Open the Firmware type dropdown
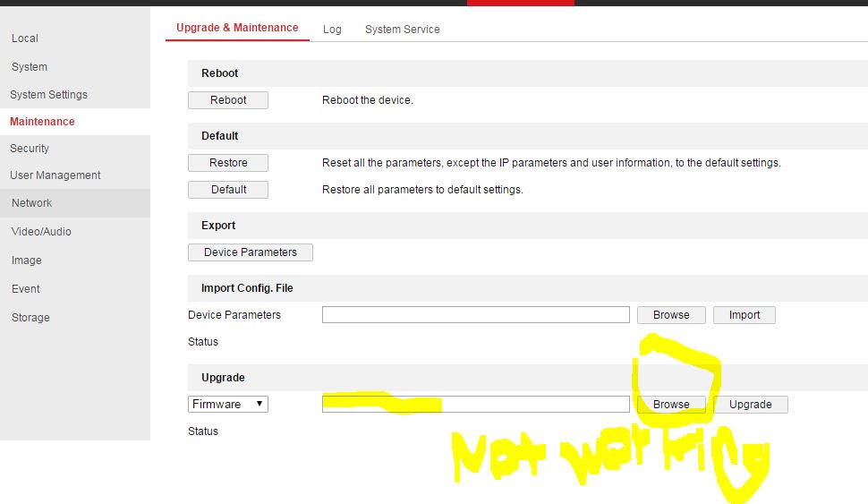 (228, 405)
